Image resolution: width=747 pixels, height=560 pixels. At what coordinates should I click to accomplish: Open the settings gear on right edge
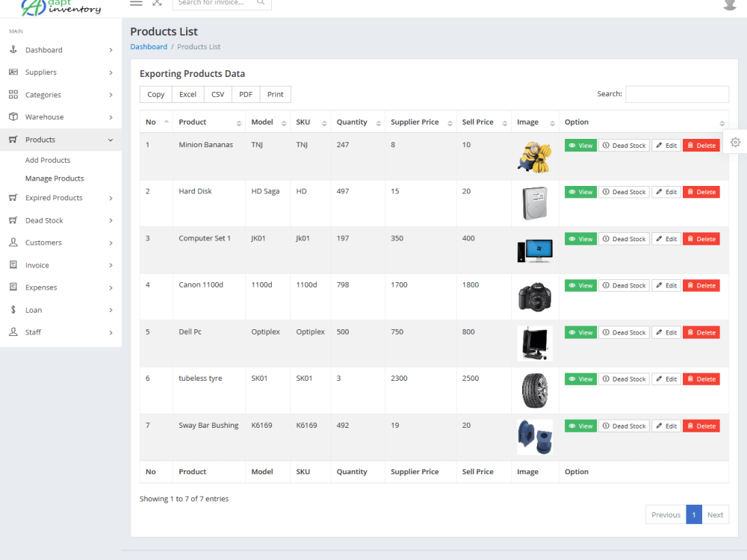coord(735,142)
